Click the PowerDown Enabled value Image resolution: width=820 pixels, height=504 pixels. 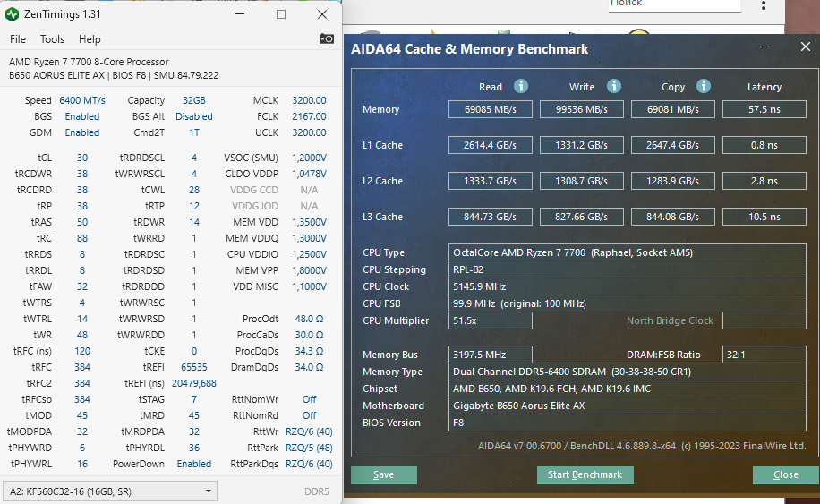point(194,464)
